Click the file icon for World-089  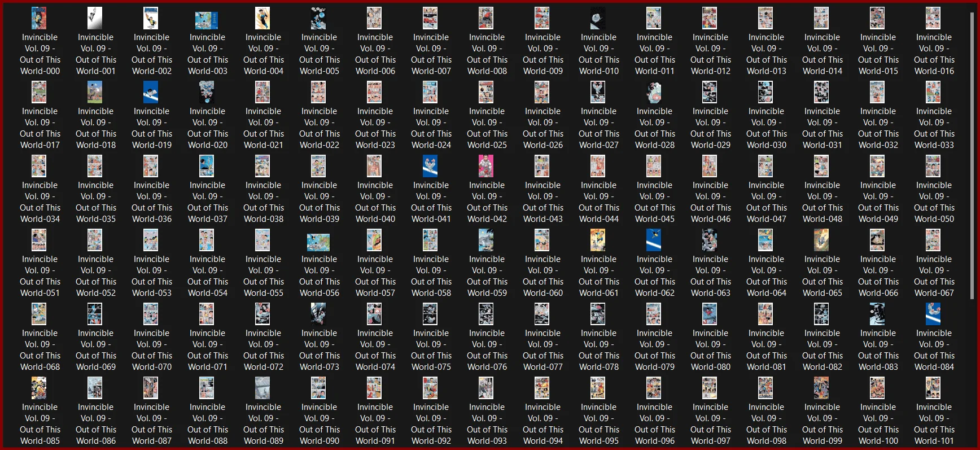[x=262, y=388]
